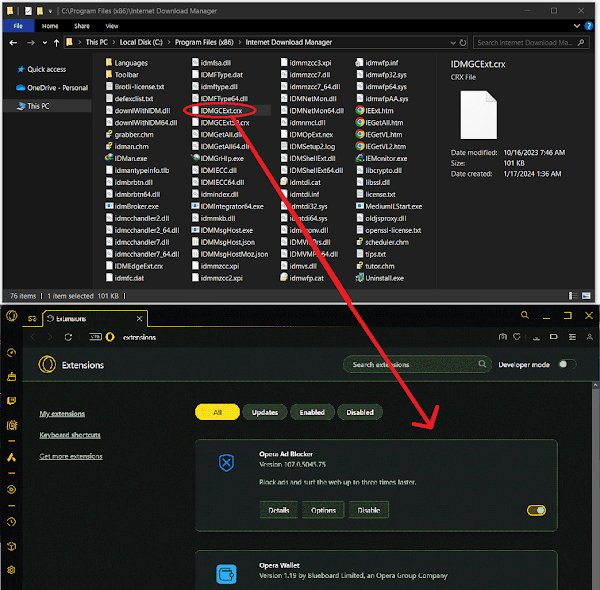Click the battery-shaped icon in Opera toolbar
This screenshot has width=600, height=590.
click(x=554, y=337)
